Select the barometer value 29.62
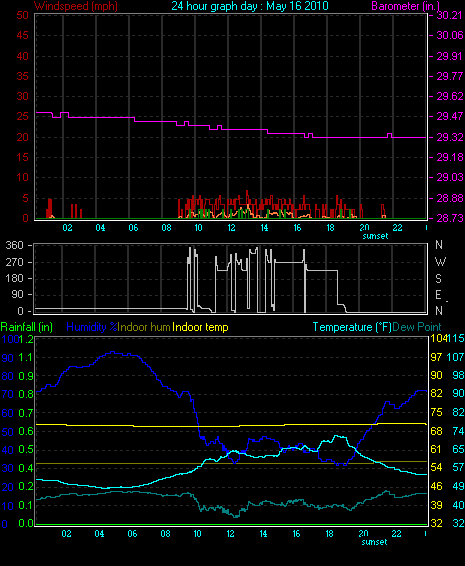Image resolution: width=465 pixels, height=566 pixels. 450,96
